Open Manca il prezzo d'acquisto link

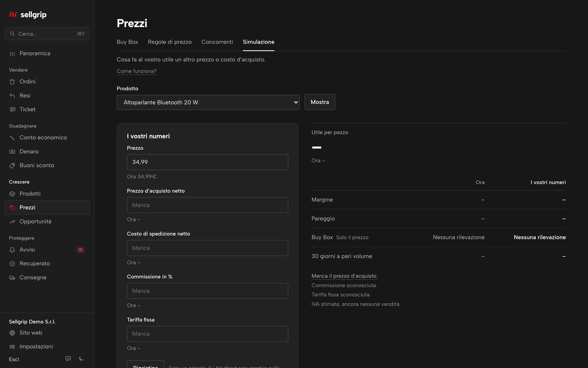click(x=344, y=276)
